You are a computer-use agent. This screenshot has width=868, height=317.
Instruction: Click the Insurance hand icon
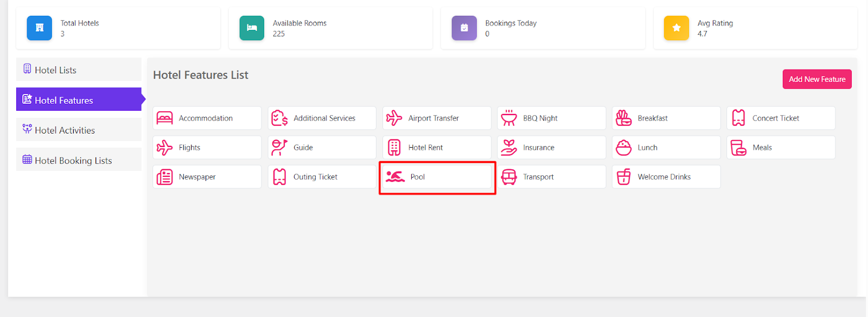tap(509, 148)
